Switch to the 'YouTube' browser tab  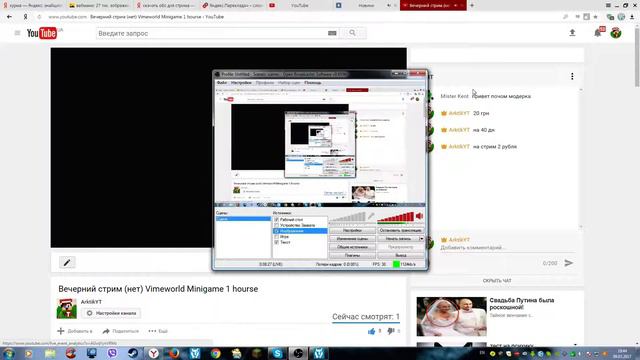pos(299,5)
